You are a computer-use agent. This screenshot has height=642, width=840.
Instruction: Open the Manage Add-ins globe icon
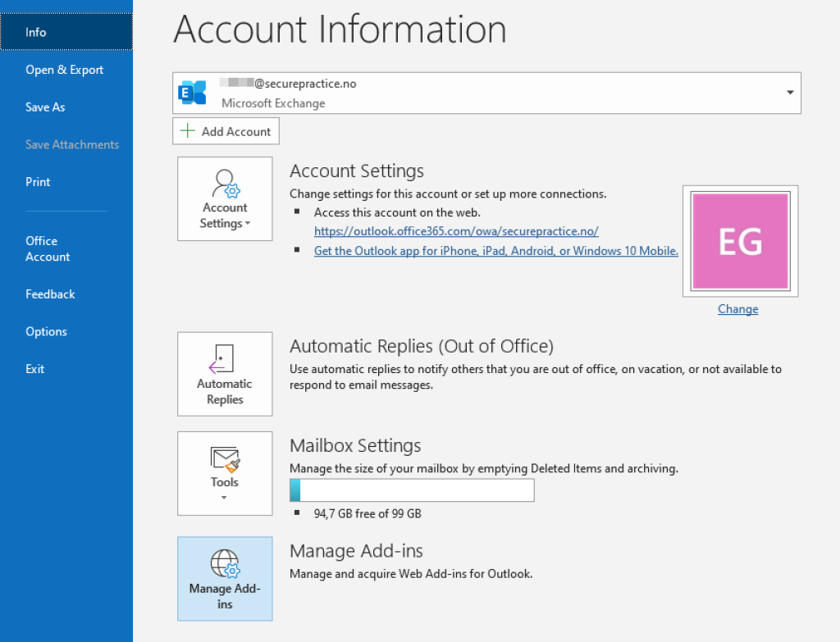225,565
